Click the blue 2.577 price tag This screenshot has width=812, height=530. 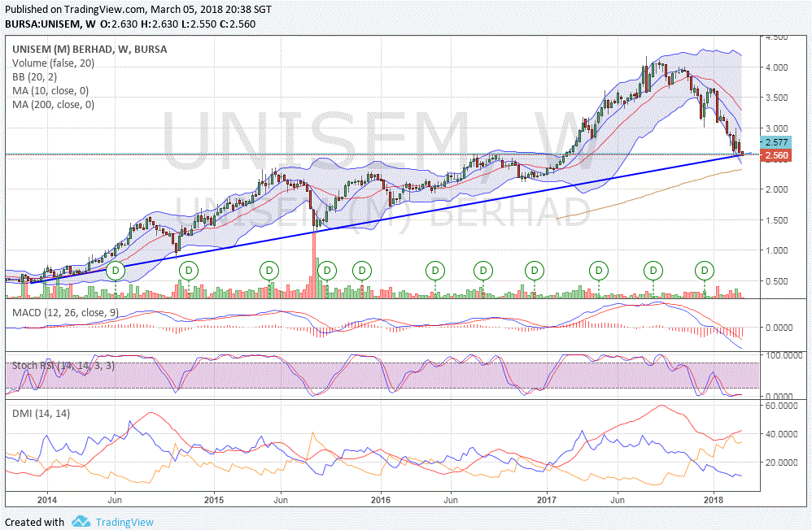pos(775,141)
